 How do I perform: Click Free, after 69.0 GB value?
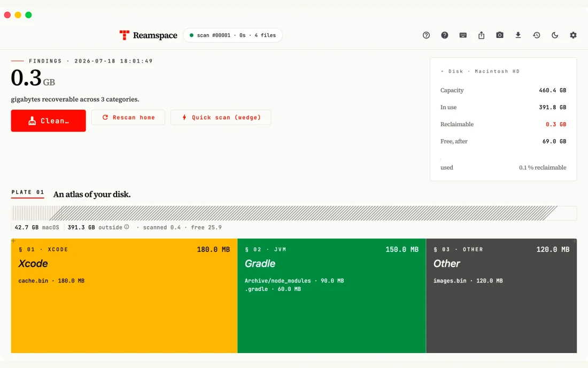point(554,141)
